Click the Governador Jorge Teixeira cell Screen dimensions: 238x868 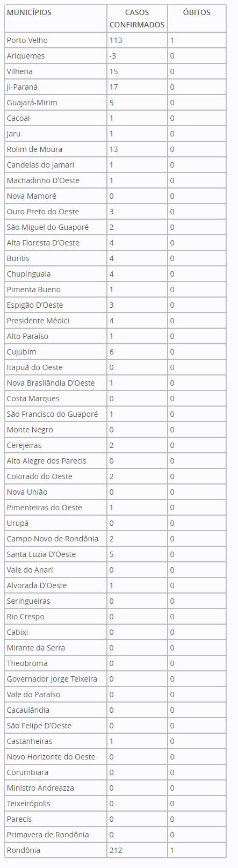(x=56, y=679)
